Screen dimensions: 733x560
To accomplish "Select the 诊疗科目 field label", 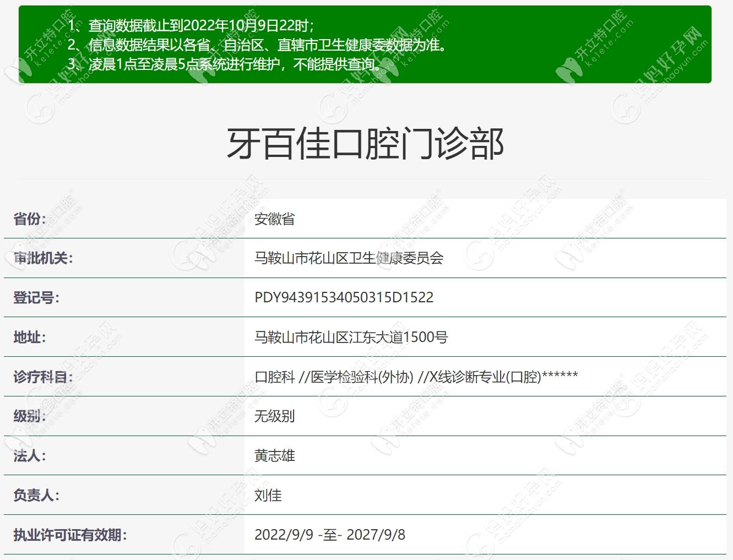I will point(43,377).
